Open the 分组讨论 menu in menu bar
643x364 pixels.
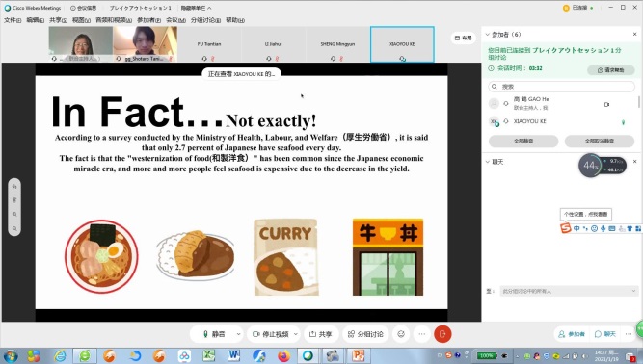(x=205, y=19)
